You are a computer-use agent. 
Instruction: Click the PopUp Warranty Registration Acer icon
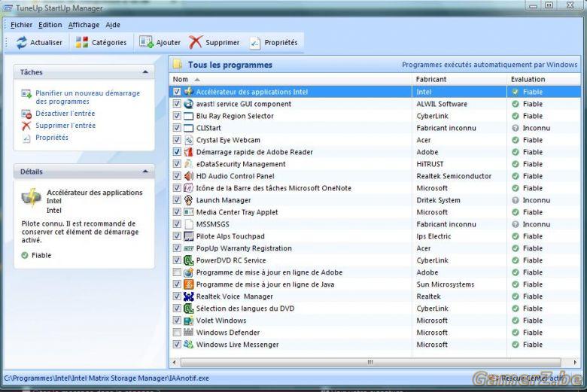coord(189,248)
